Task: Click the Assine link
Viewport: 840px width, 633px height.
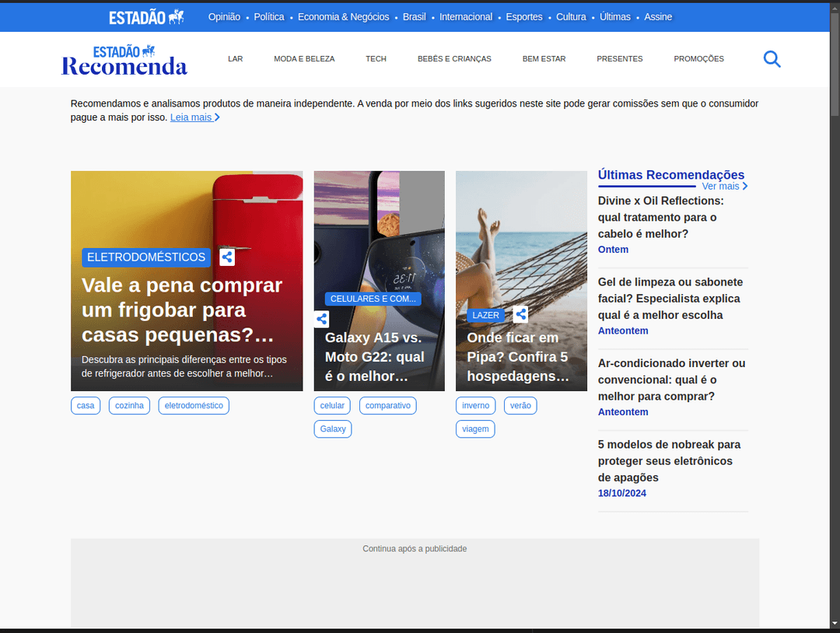Action: [658, 17]
